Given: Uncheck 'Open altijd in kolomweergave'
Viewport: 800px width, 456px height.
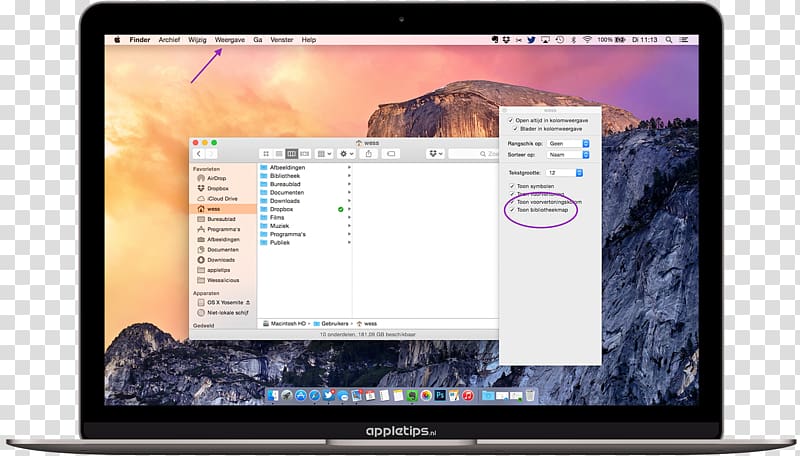Looking at the screenshot, I should [x=510, y=120].
